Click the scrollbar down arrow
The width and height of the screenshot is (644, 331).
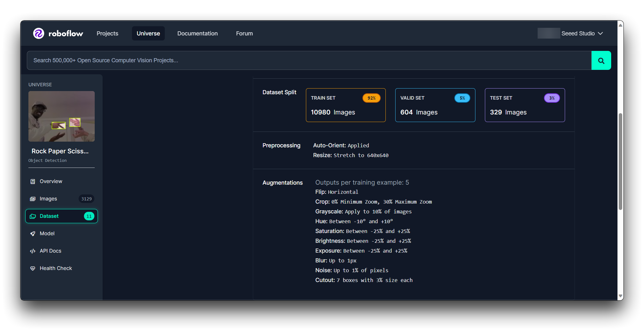620,296
